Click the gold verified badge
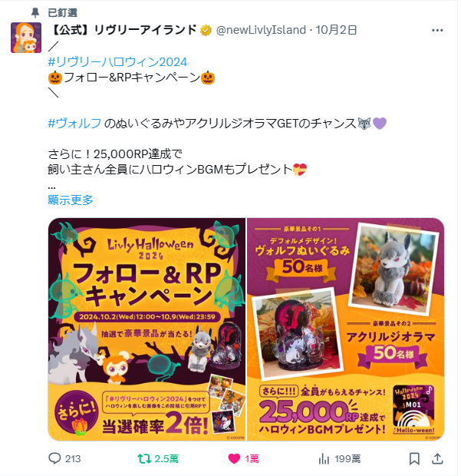Viewport: 461px width, 476px height. point(206,30)
